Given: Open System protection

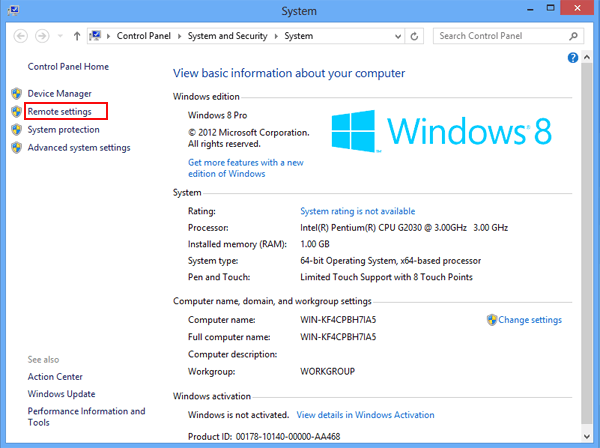Looking at the screenshot, I should tap(63, 130).
